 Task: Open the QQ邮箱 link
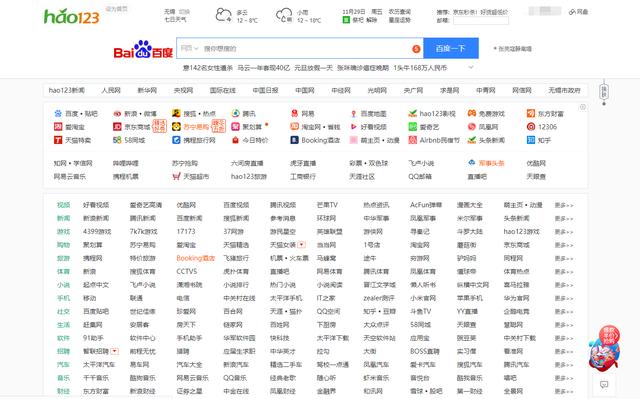420,177
